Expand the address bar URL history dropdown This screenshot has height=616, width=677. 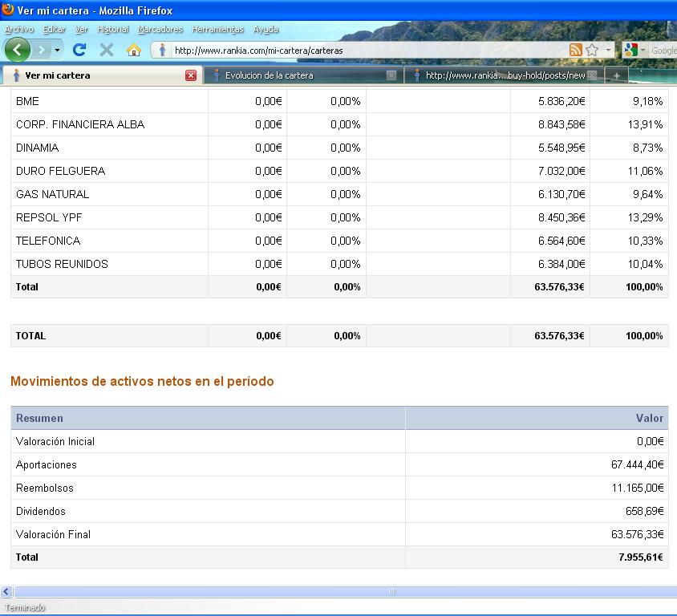point(608,50)
